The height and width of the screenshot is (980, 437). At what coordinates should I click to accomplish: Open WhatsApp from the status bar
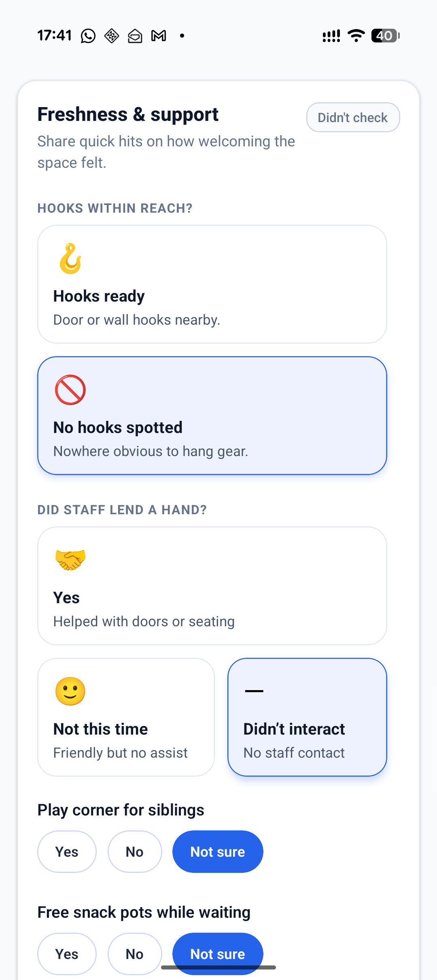(x=87, y=36)
